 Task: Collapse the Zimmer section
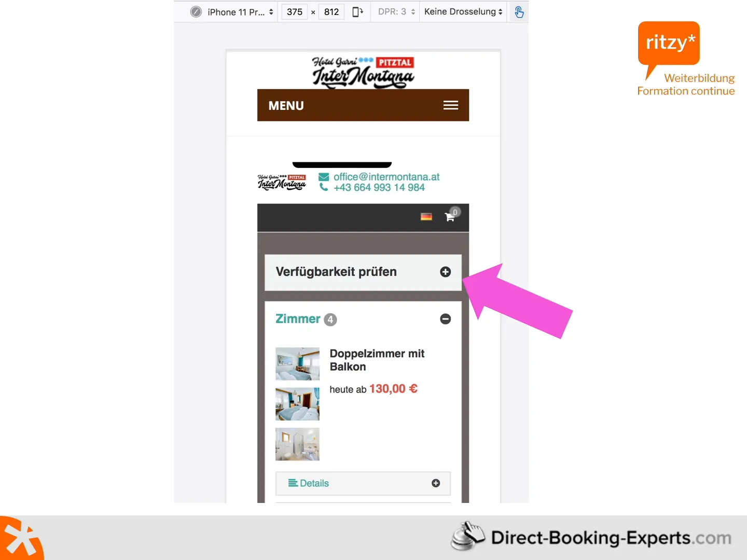[445, 319]
